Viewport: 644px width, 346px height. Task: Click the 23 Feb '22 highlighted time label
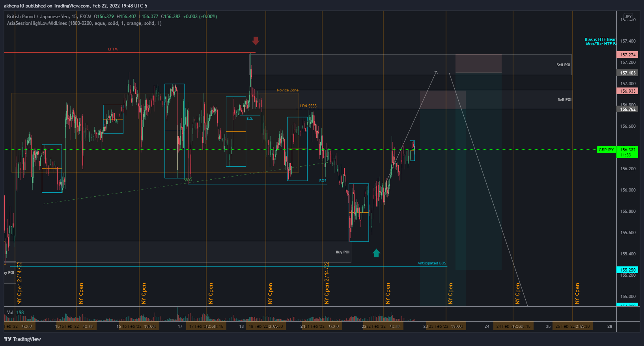[x=446, y=326]
